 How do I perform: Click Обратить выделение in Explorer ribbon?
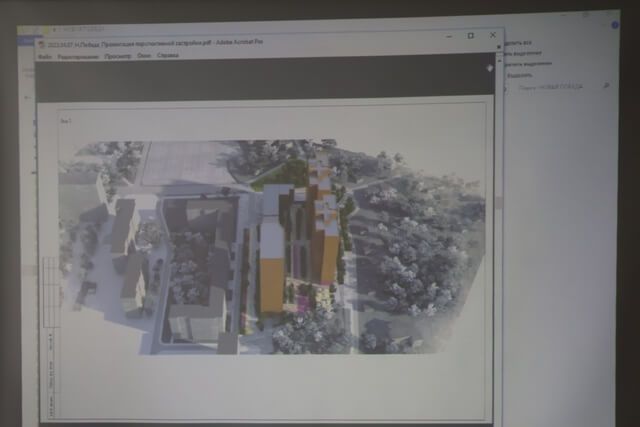pyautogui.click(x=524, y=64)
